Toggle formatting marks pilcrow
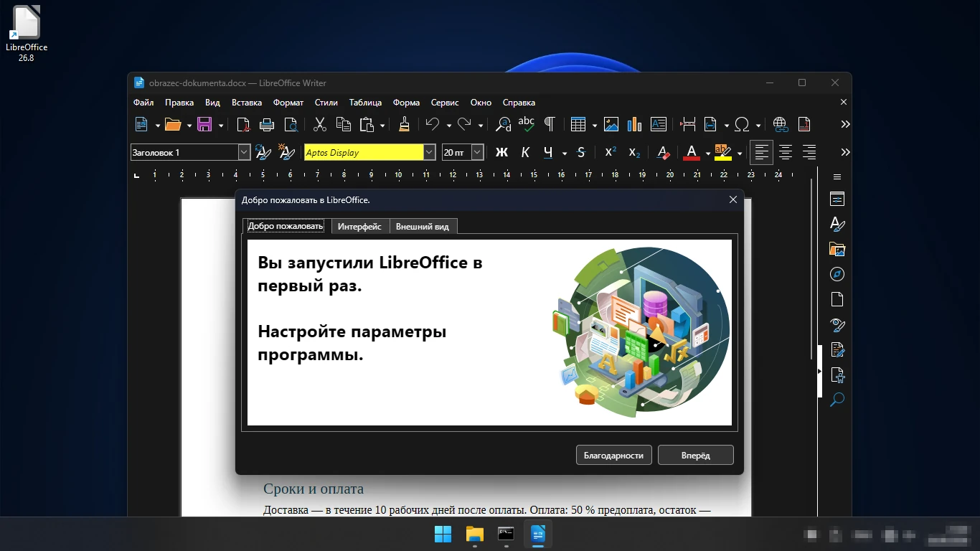 click(550, 124)
